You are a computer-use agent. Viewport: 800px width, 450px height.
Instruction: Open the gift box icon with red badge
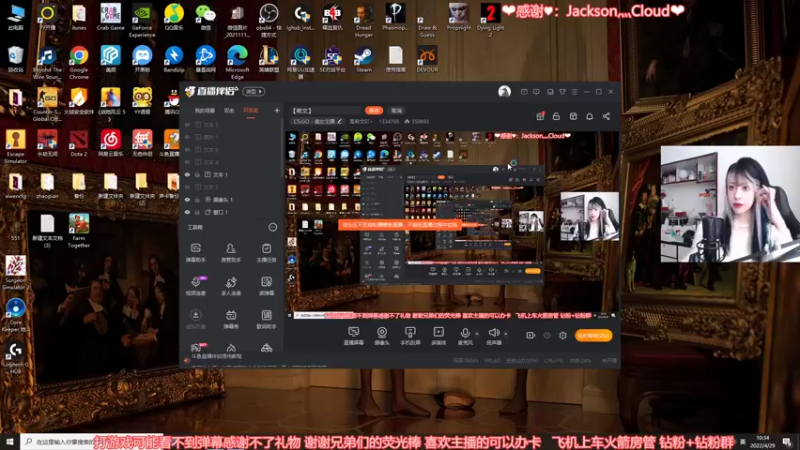540,116
